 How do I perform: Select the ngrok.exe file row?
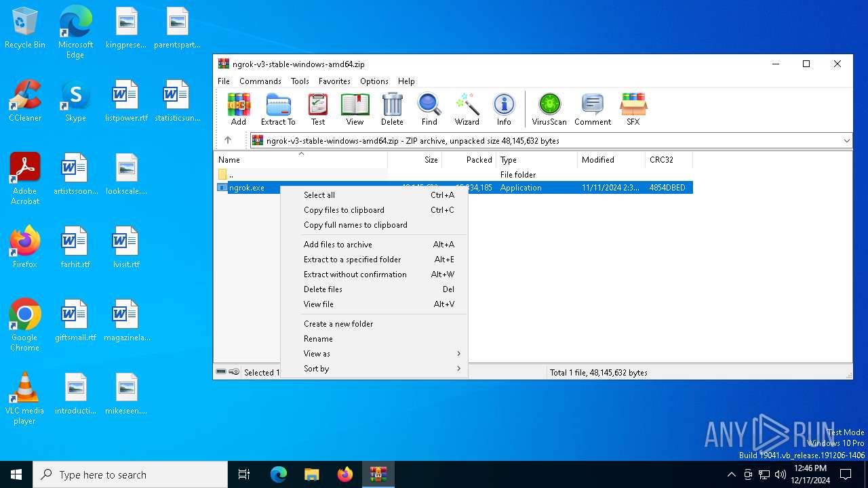pyautogui.click(x=454, y=188)
